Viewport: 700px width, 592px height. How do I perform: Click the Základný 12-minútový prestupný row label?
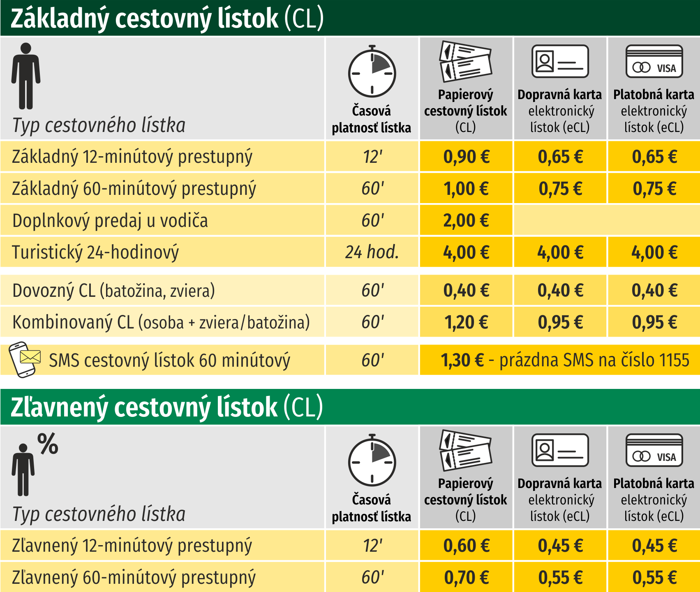click(x=132, y=157)
